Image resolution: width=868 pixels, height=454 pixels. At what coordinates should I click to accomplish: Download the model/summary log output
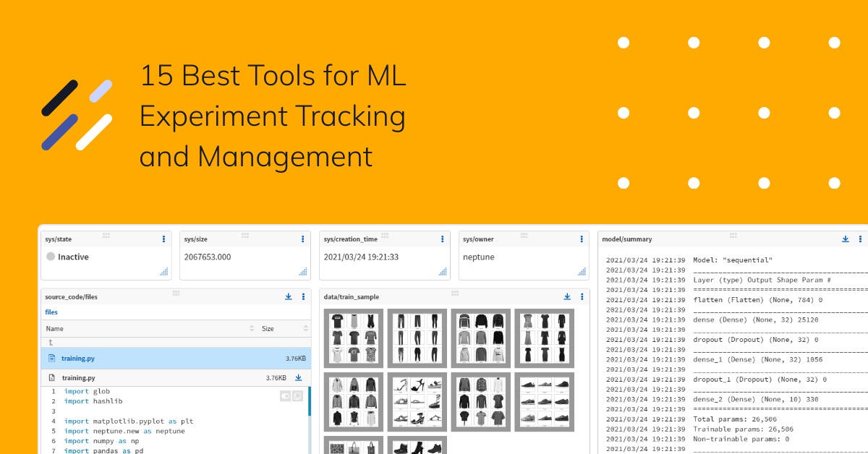845,239
